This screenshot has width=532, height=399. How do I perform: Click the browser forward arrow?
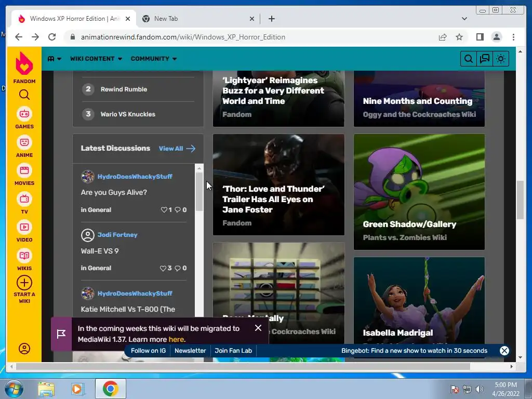coord(35,37)
